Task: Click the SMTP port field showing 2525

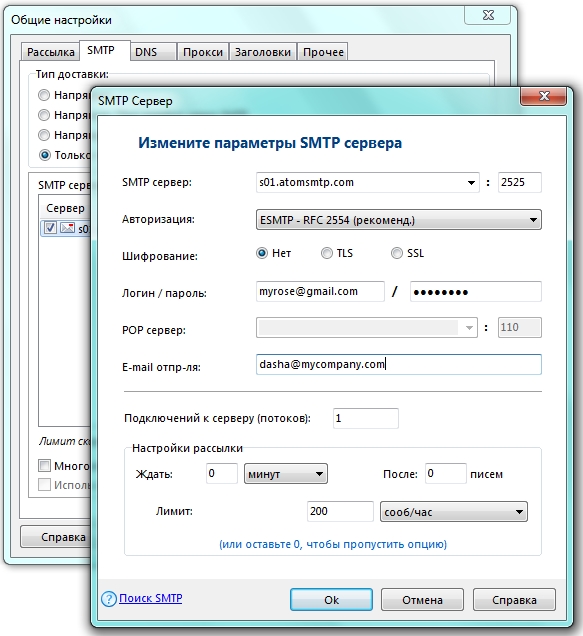Action: click(520, 183)
